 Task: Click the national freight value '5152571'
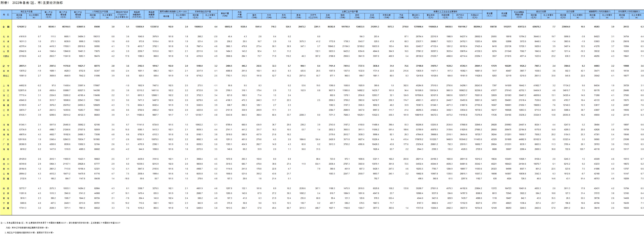pyautogui.click(x=507, y=27)
